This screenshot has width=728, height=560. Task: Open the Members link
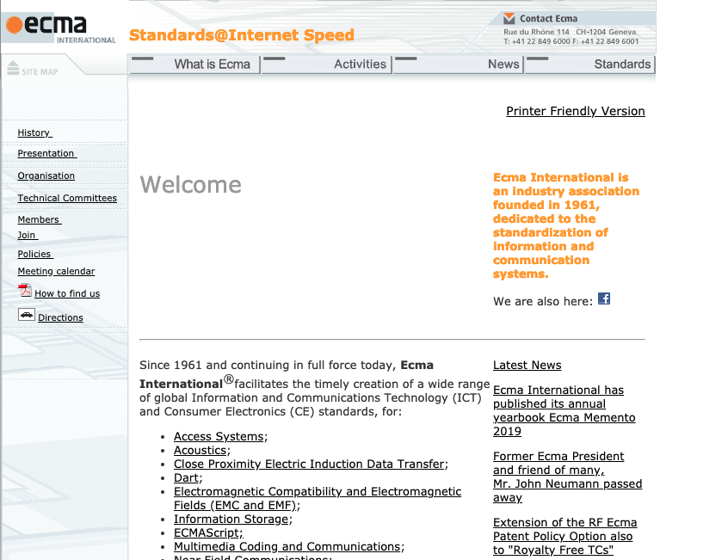pyautogui.click(x=40, y=219)
